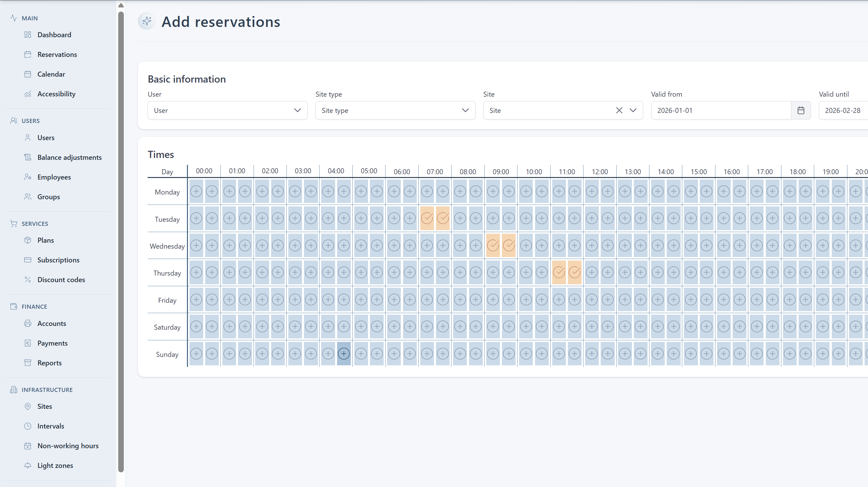Click the MAIN section pulse icon
The width and height of the screenshot is (868, 487).
pyautogui.click(x=13, y=18)
